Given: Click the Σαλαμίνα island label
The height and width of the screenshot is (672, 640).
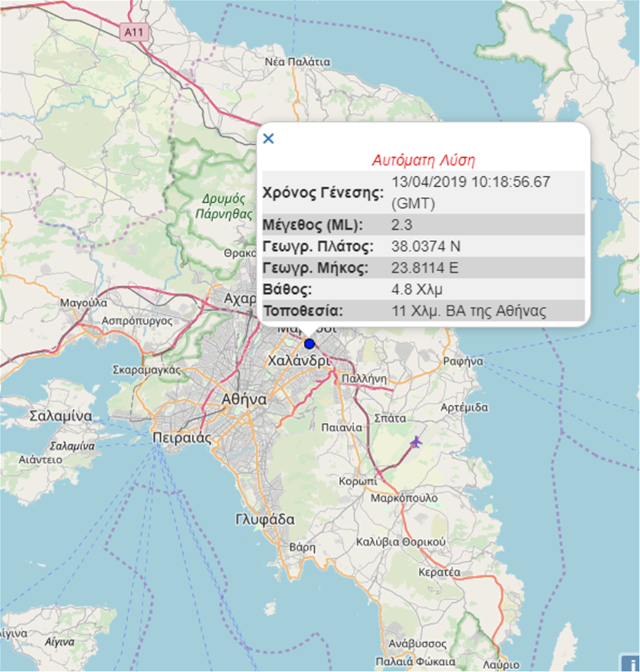Looking at the screenshot, I should (x=61, y=417).
